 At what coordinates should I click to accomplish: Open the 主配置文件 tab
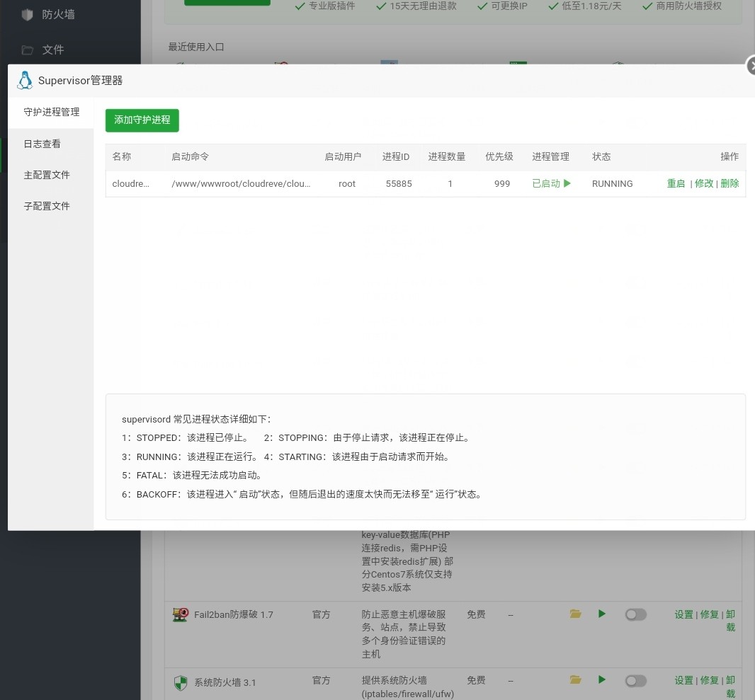(x=46, y=174)
